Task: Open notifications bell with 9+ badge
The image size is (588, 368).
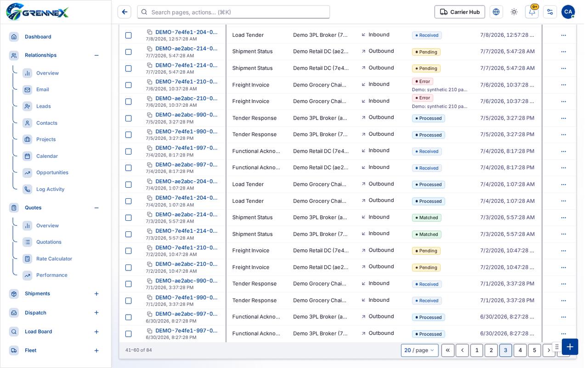Action: click(532, 12)
